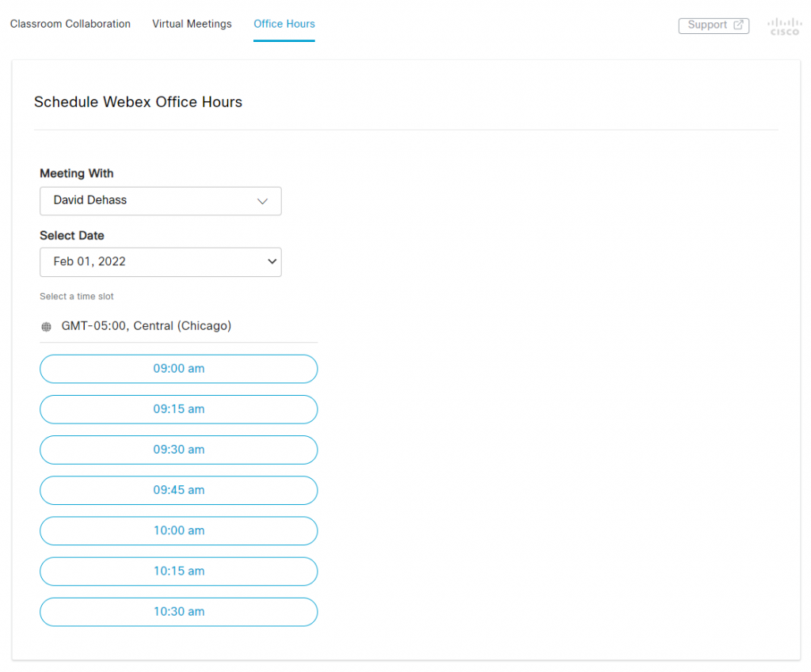Click the Schedule Webex Office Hours heading

pos(138,102)
